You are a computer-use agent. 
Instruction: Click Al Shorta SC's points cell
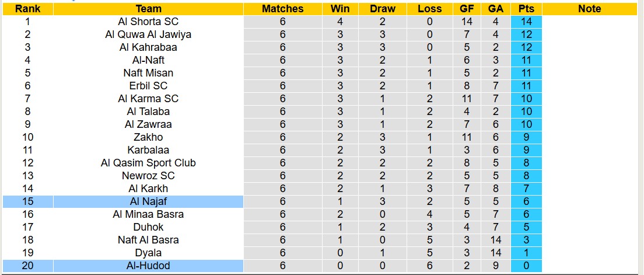pos(526,22)
